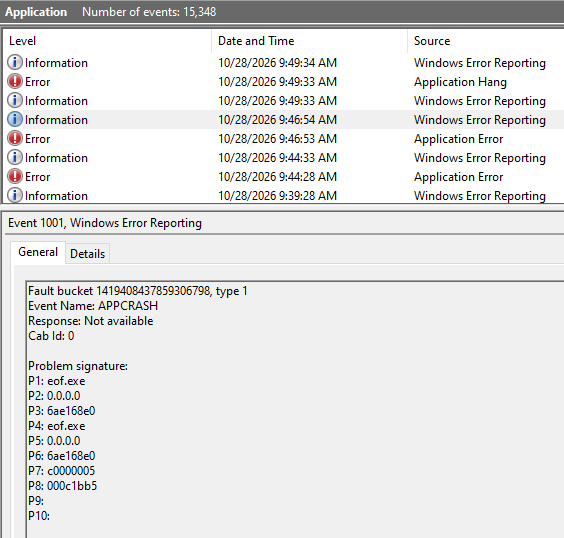Screen dimensions: 564x538
Task: Click date 10/28/2026 9:44:28 AM
Action: coord(277,177)
